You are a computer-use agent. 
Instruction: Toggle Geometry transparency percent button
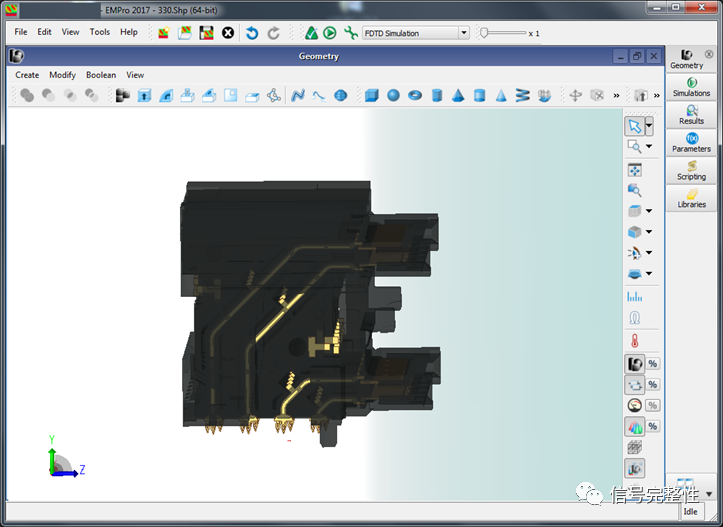[x=652, y=364]
